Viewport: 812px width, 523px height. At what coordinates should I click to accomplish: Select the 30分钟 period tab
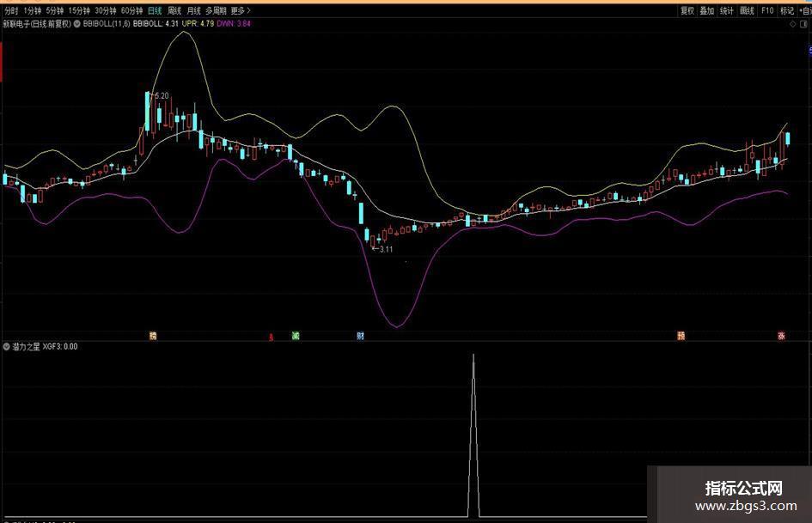[x=105, y=10]
